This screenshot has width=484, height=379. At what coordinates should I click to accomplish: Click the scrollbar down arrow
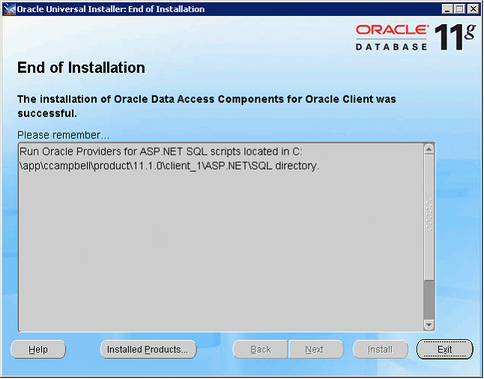coord(429,324)
